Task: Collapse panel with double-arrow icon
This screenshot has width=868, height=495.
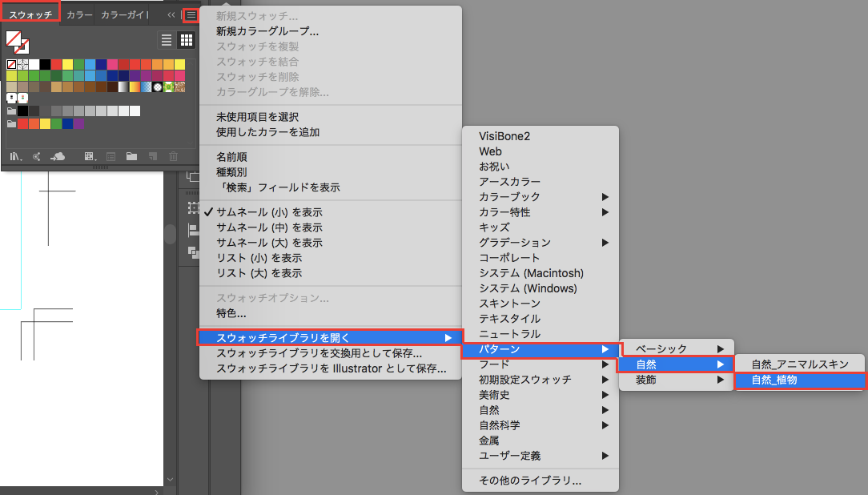Action: (171, 15)
